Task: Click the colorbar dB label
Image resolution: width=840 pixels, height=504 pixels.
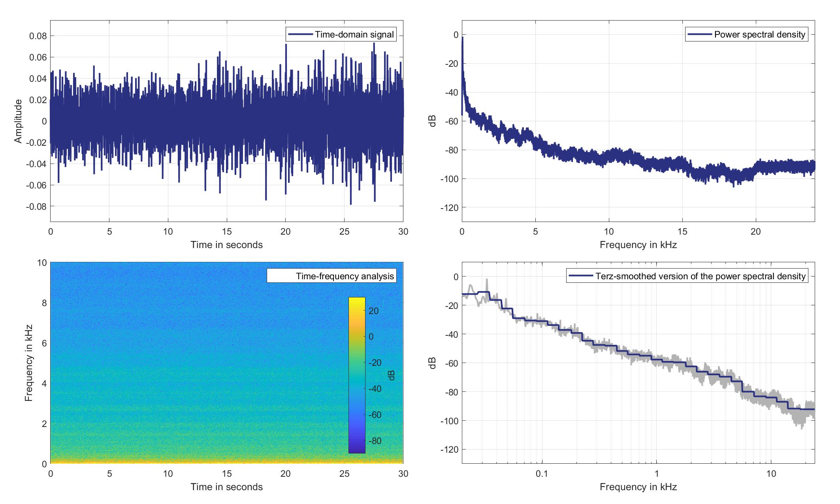Action: 392,375
